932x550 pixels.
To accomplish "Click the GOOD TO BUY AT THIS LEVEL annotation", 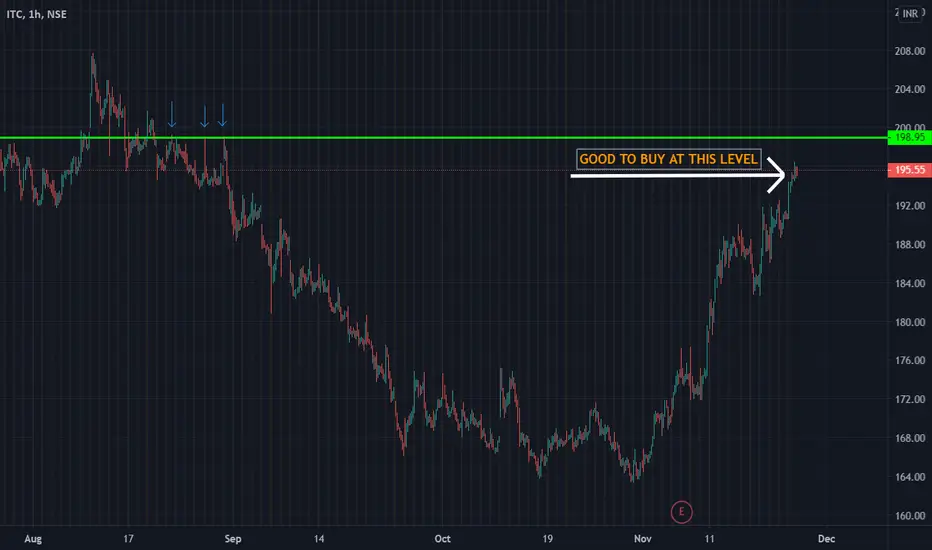I will tap(669, 159).
